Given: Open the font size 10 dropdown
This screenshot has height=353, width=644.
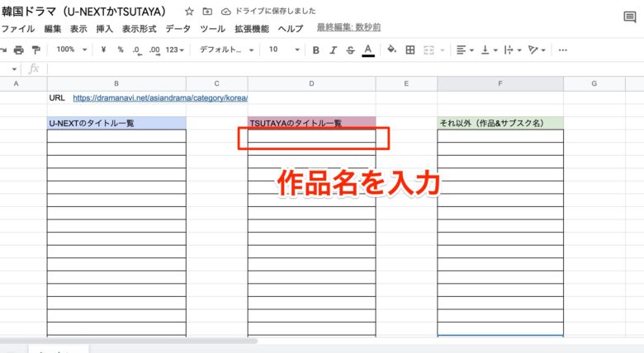Looking at the screenshot, I should pyautogui.click(x=284, y=49).
